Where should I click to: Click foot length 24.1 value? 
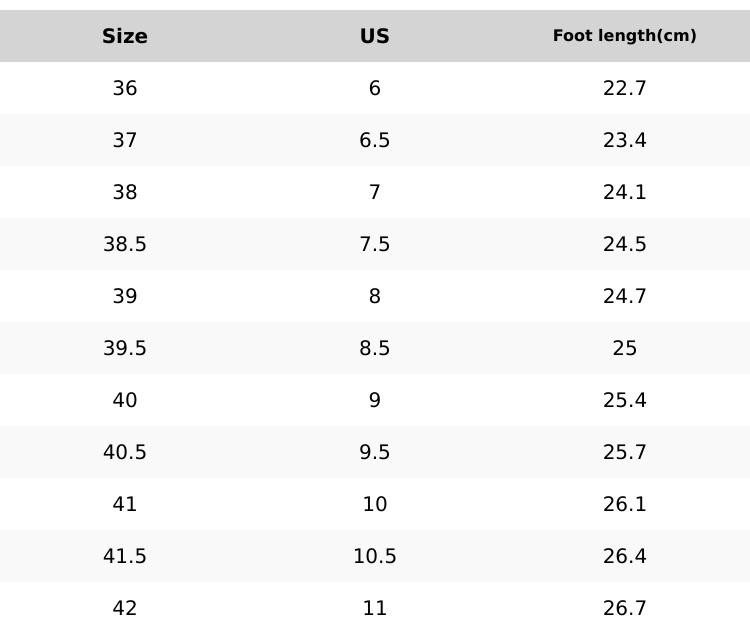pyautogui.click(x=624, y=192)
